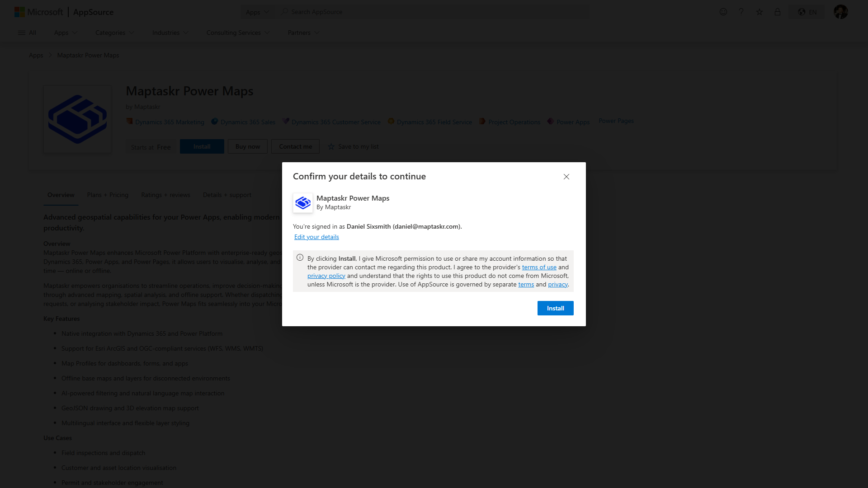Image resolution: width=868 pixels, height=488 pixels.
Task: Open saved items via star icon
Action: click(759, 12)
